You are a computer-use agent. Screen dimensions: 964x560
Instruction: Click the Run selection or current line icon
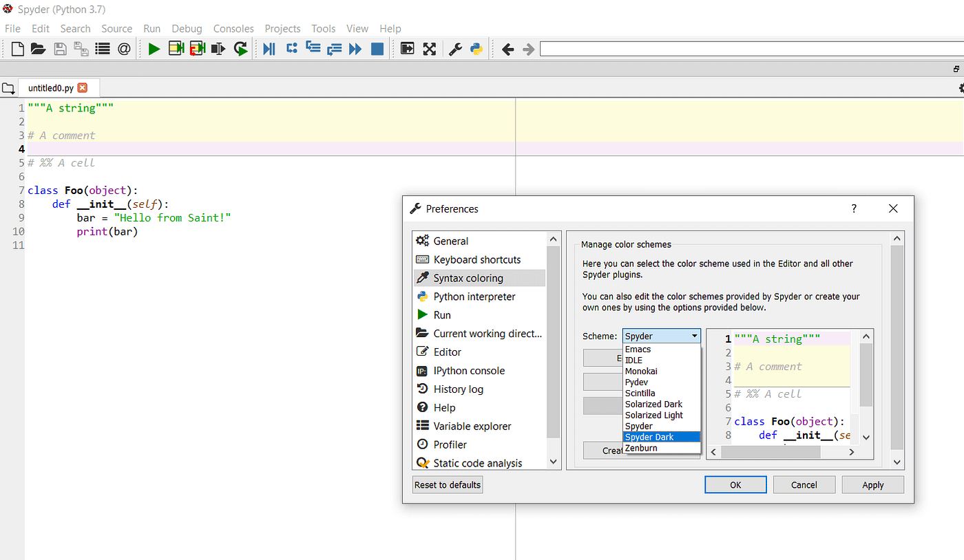coord(219,49)
